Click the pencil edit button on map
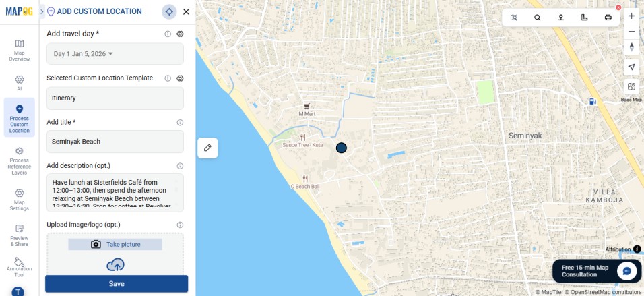644x296 pixels. pyautogui.click(x=207, y=148)
